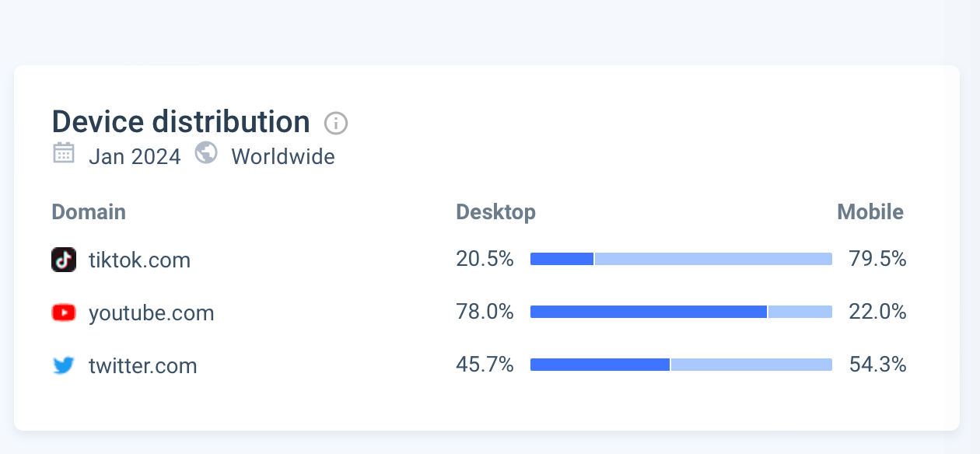
Task: Click the light blue mobile bar for tiktok.com
Action: (713, 260)
